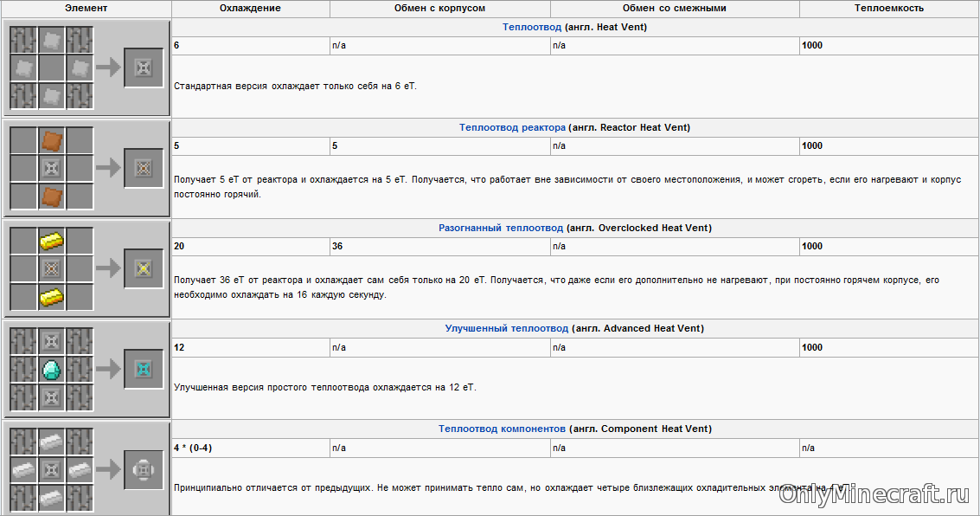Open the Теплоотвод реактора link

[512, 127]
